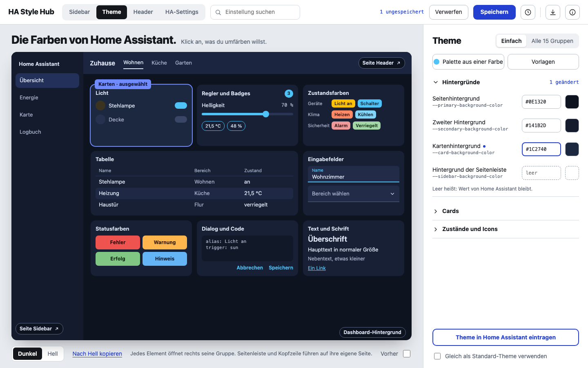The height and width of the screenshot is (368, 588).
Task: Click the Kühlen state chip
Action: click(x=365, y=114)
